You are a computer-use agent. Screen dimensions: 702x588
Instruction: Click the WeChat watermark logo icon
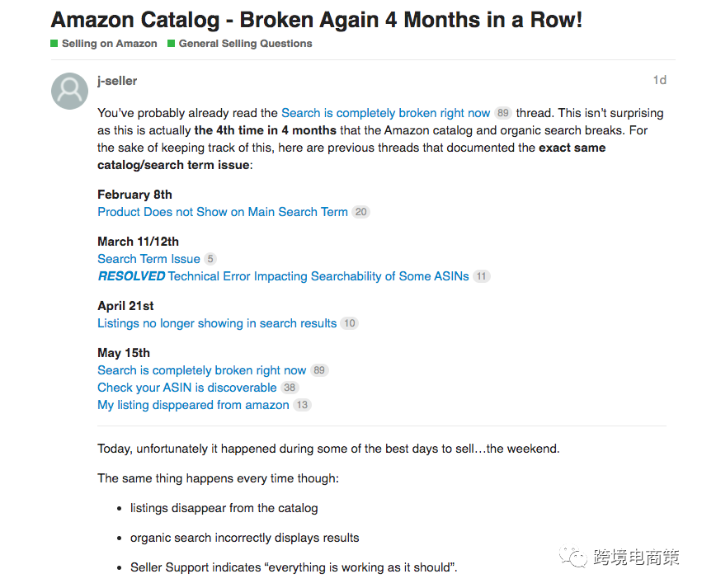(x=573, y=558)
